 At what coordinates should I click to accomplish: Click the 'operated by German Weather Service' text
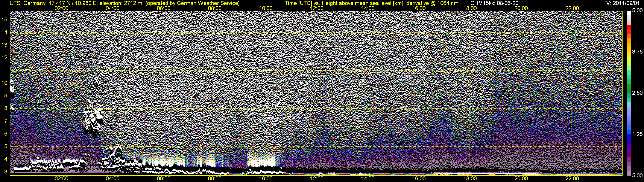tap(192, 3)
